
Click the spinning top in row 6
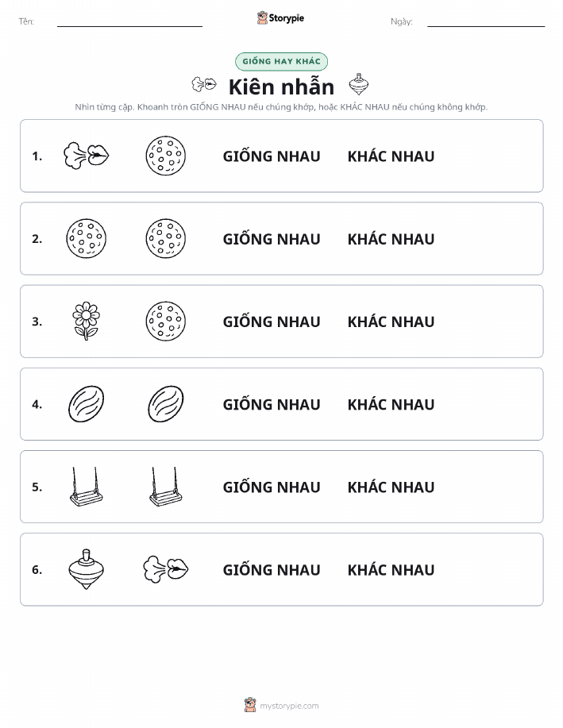point(86,570)
